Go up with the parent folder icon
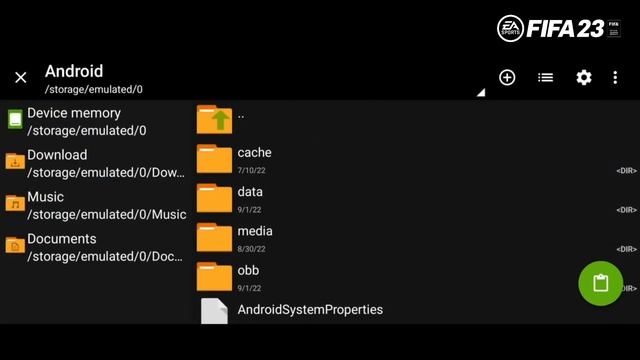The height and width of the screenshot is (360, 640). [214, 120]
